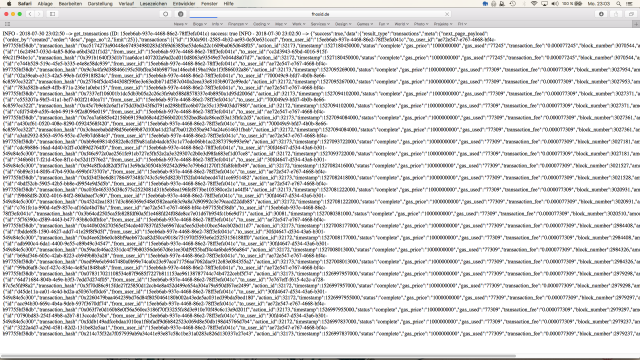This screenshot has height=360, width=640.
Task: Expand the Games bookmarks folder
Action: pos(364,24)
